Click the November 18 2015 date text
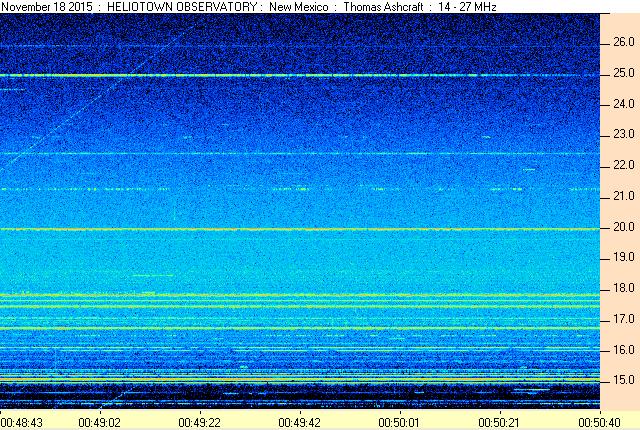Image resolution: width=640 pixels, height=430 pixels. pyautogui.click(x=47, y=7)
